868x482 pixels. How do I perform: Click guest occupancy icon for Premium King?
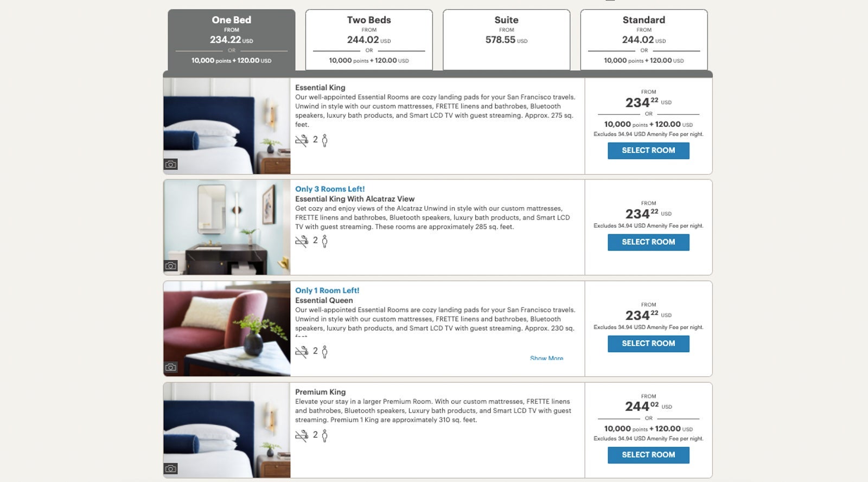(324, 435)
